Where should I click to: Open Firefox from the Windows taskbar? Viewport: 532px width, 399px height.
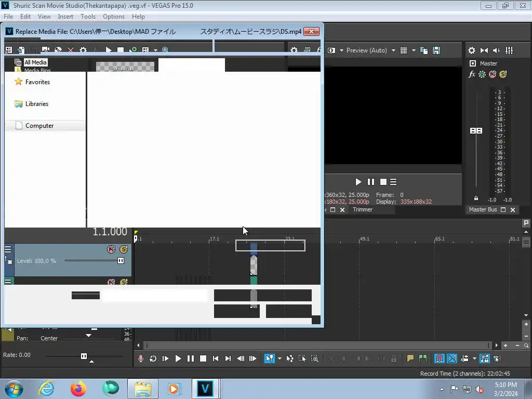78,389
